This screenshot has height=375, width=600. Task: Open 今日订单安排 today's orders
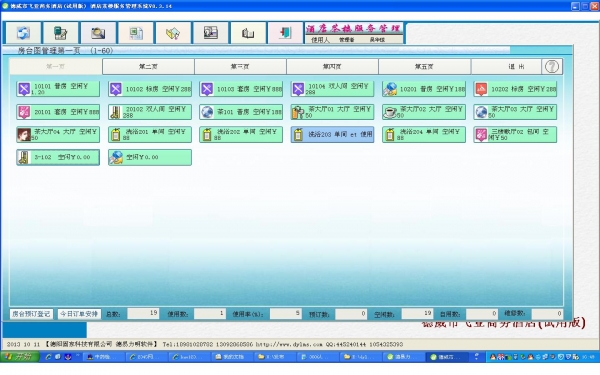coord(80,314)
